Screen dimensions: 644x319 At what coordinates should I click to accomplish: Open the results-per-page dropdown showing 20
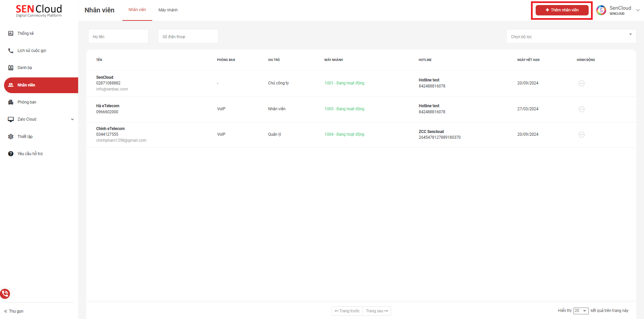[581, 311]
